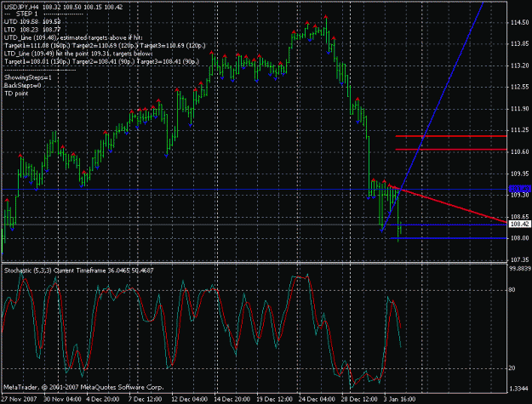Click the 1.3344 stochastic scale value

pos(519,389)
